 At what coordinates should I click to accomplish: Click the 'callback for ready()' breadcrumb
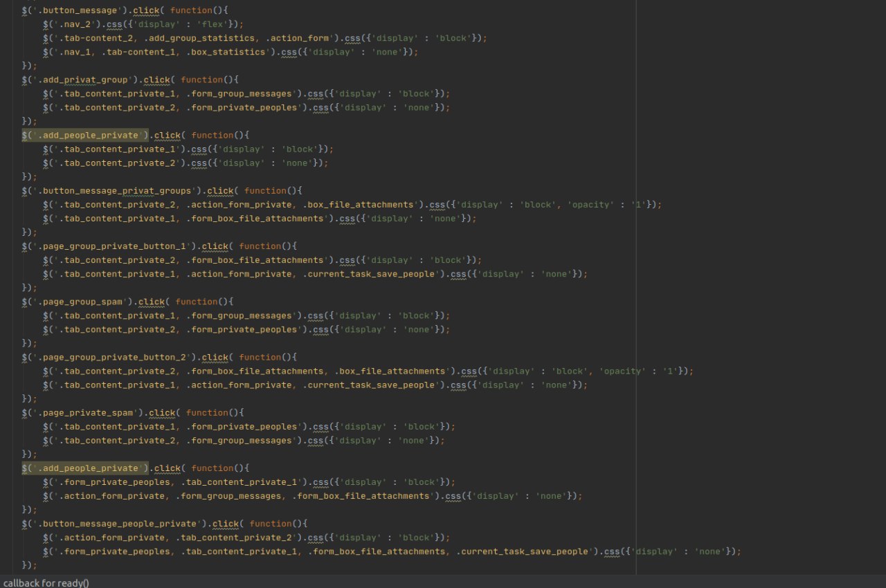pos(46,582)
